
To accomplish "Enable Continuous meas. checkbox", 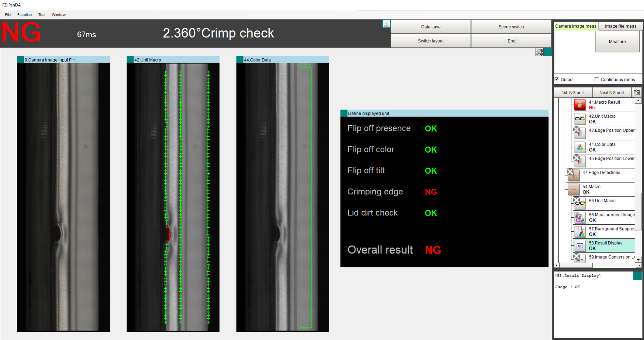I will coord(597,79).
